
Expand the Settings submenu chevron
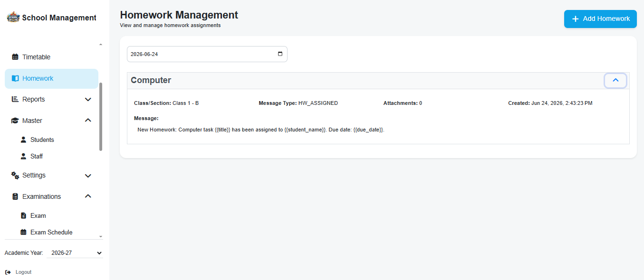(x=88, y=175)
